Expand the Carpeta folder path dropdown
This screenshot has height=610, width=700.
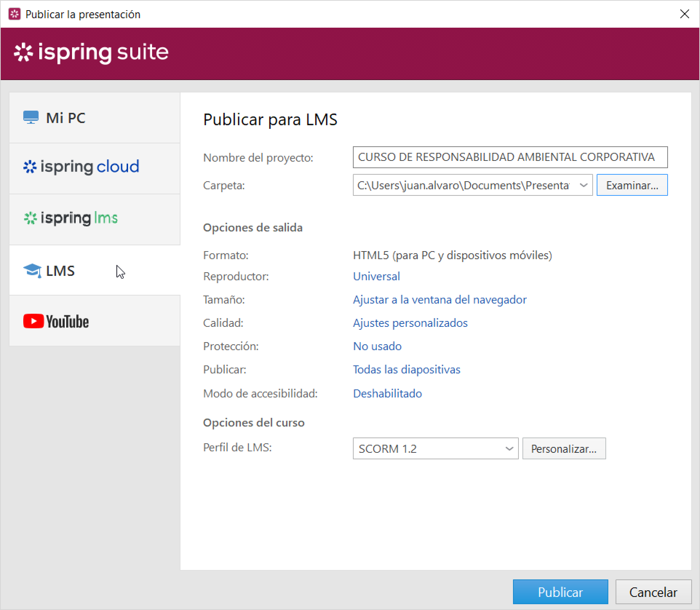click(x=583, y=185)
